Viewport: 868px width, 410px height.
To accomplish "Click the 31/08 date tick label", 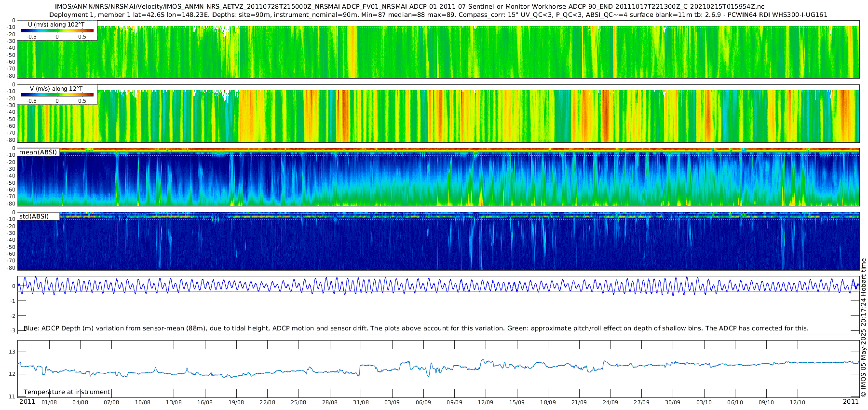I will [x=361, y=402].
